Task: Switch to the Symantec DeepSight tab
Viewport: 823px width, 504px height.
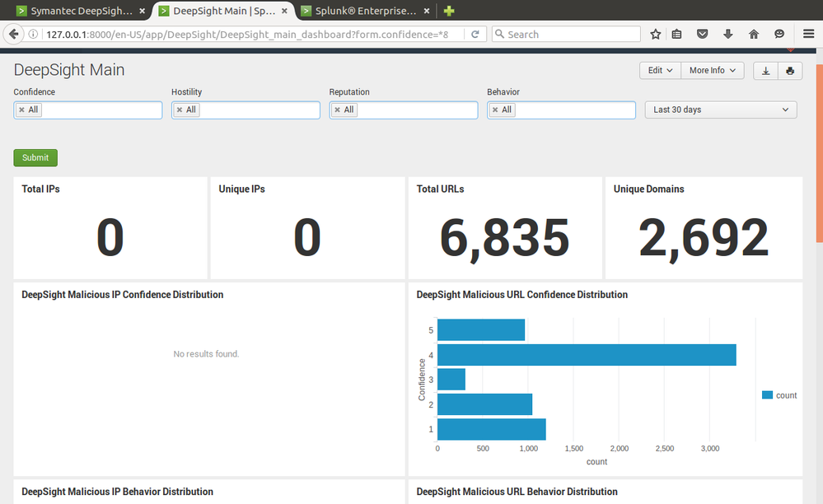Action: [x=81, y=11]
